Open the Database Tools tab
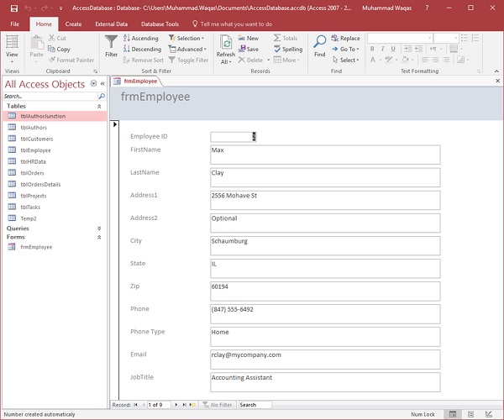The width and height of the screenshot is (504, 420). [x=160, y=24]
